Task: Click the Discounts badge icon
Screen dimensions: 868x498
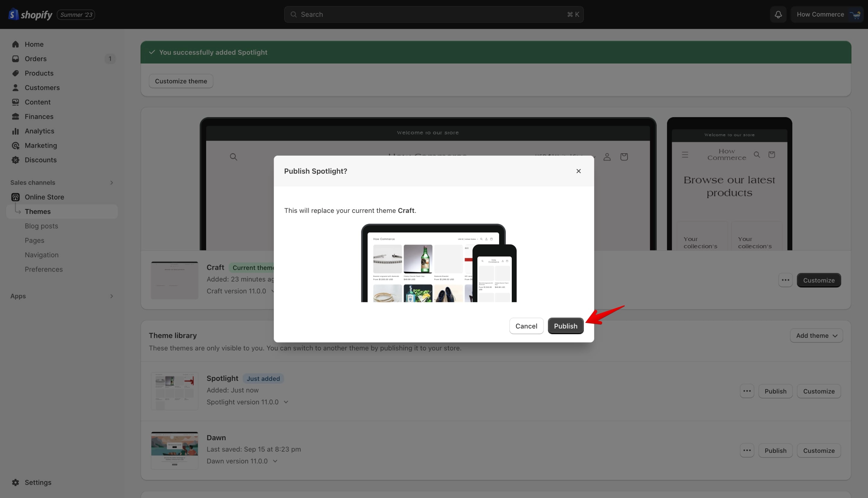Action: tap(15, 160)
